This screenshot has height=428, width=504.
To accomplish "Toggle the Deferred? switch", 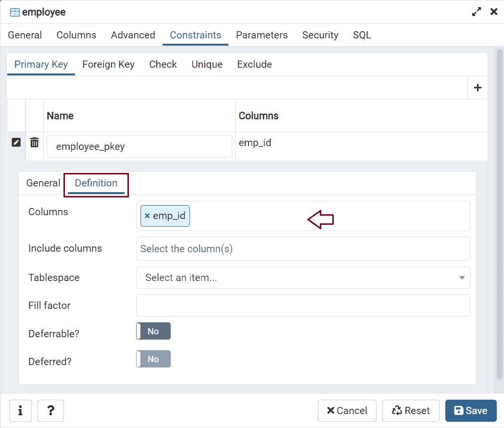I will pyautogui.click(x=153, y=359).
